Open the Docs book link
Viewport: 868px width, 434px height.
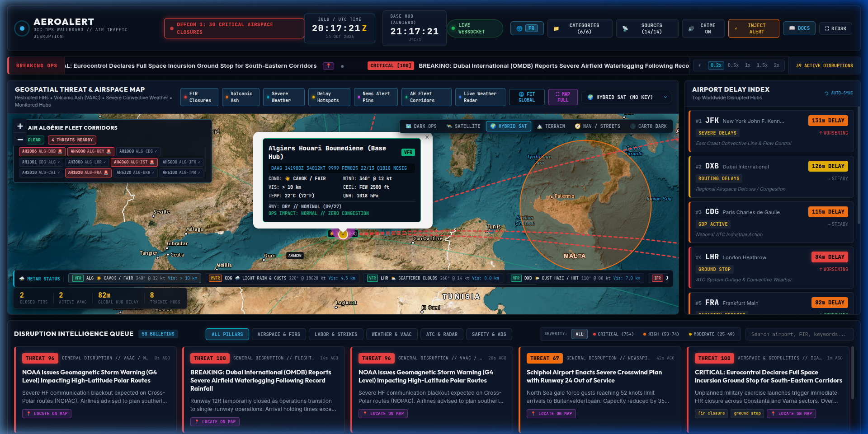799,28
